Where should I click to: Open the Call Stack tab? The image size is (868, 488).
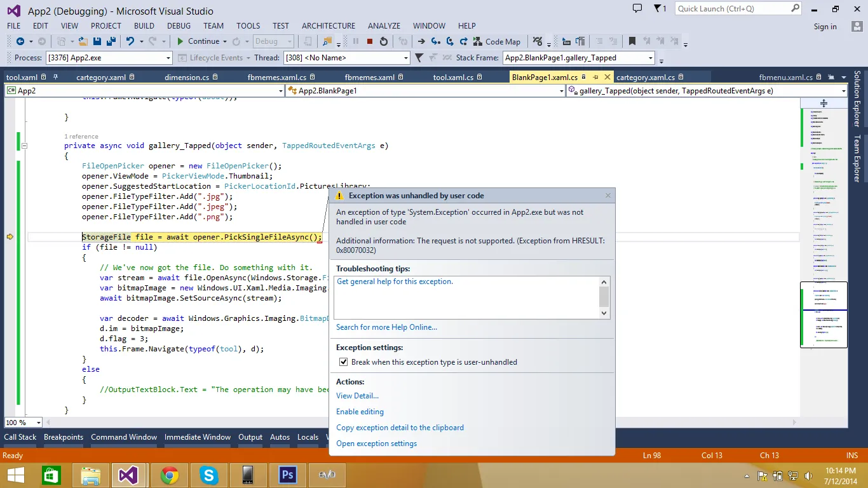[x=20, y=437]
